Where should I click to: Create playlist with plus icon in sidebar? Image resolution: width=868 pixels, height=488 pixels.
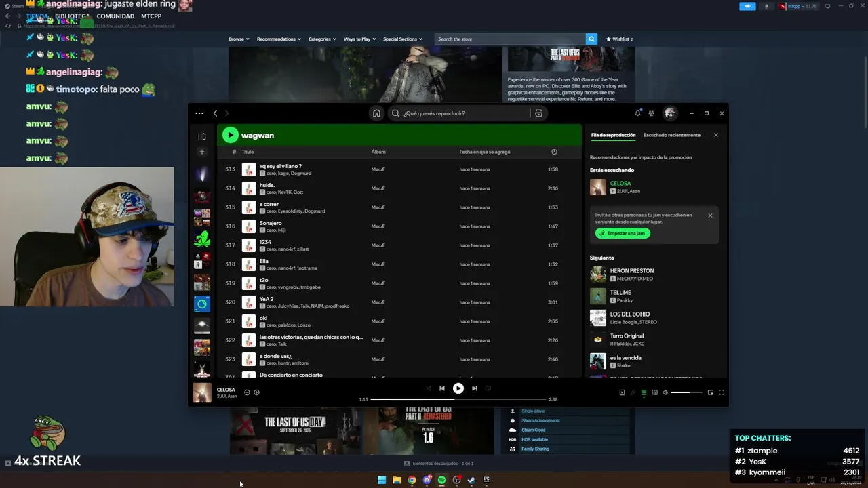tap(201, 152)
